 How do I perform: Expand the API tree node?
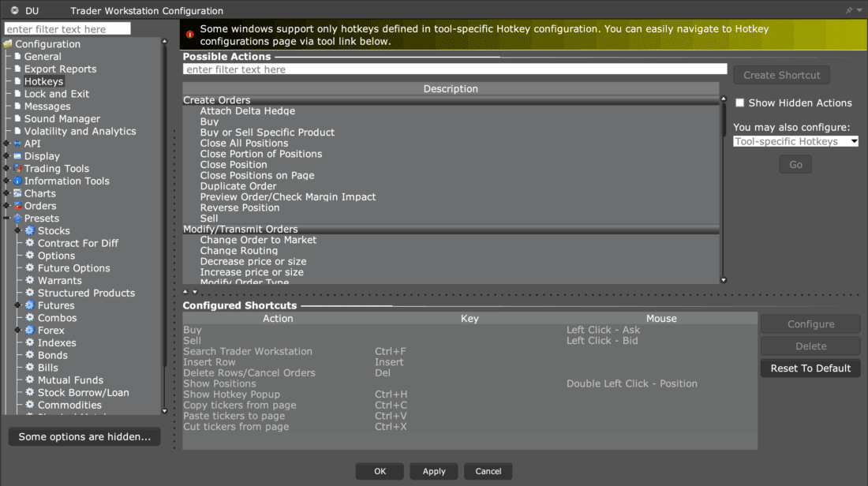[6, 144]
